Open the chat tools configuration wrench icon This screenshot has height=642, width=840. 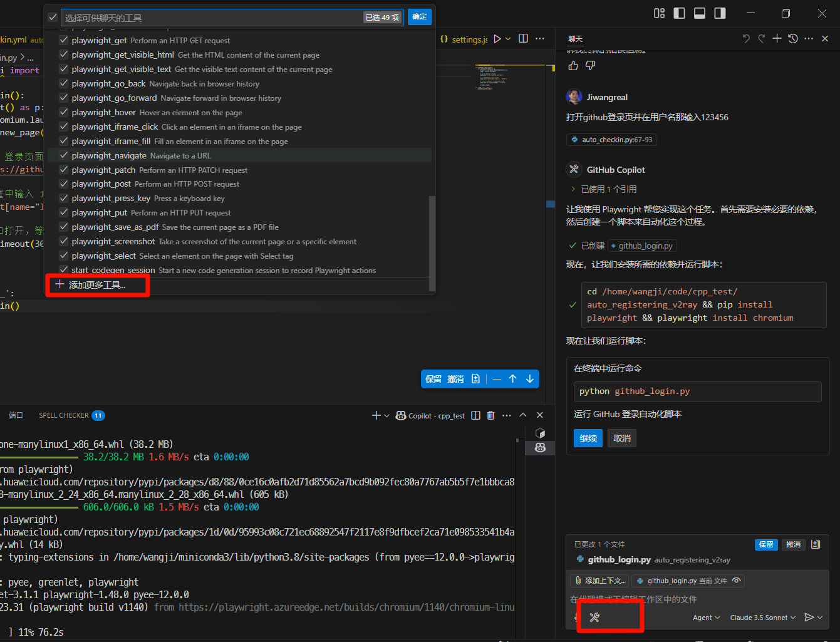click(x=594, y=618)
